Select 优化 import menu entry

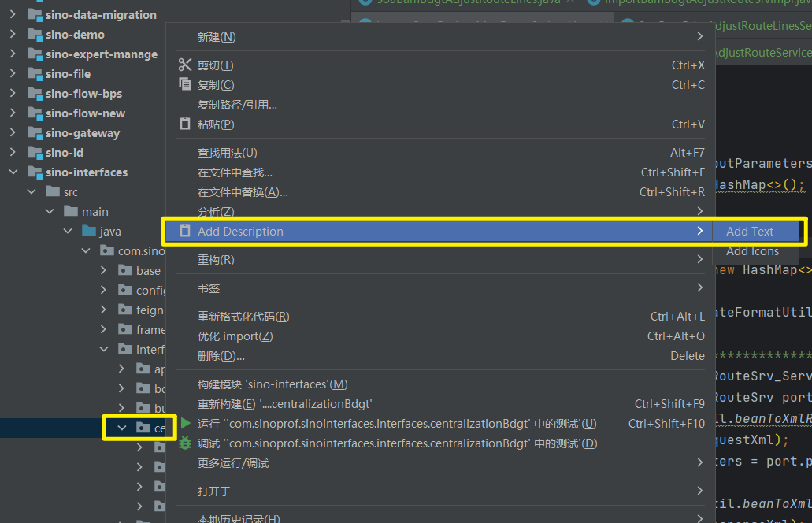[235, 336]
